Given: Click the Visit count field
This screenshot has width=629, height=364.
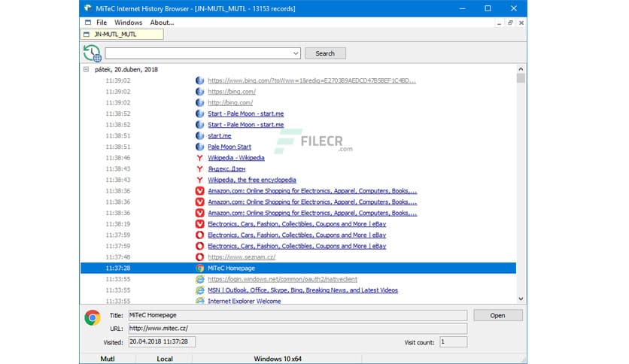Looking at the screenshot, I should pyautogui.click(x=453, y=341).
